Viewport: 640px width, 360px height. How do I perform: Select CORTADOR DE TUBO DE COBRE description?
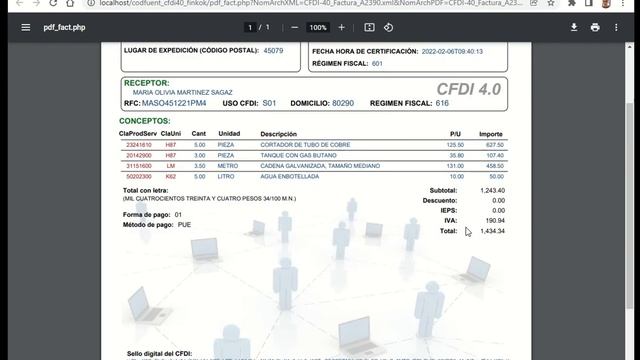(x=305, y=145)
